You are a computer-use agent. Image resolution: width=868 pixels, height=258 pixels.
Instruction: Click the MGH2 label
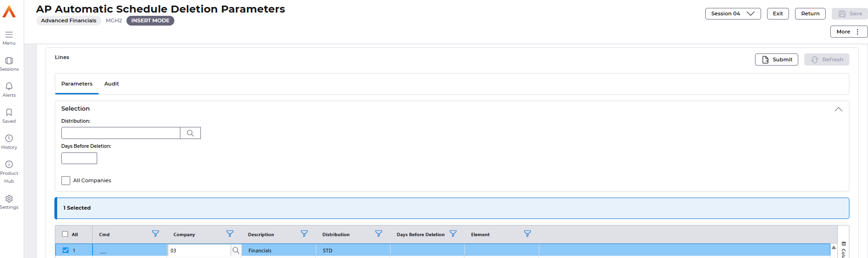114,20
